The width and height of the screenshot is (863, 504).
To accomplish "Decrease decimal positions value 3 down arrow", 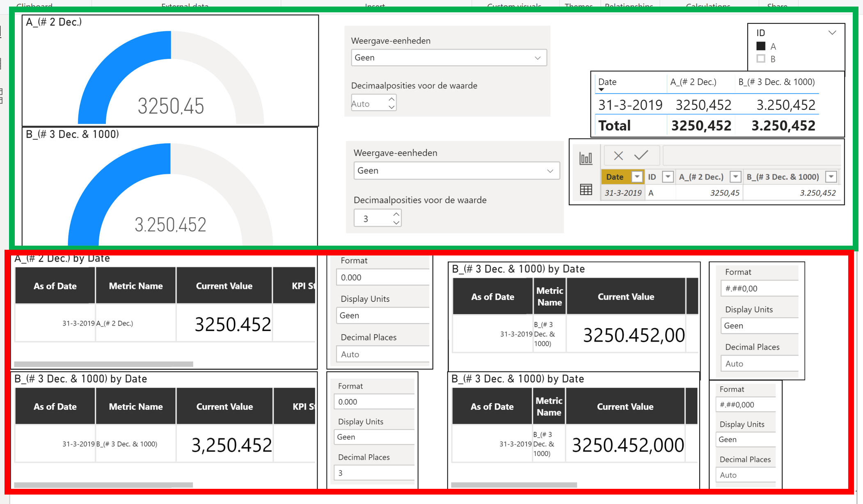I will (x=396, y=222).
